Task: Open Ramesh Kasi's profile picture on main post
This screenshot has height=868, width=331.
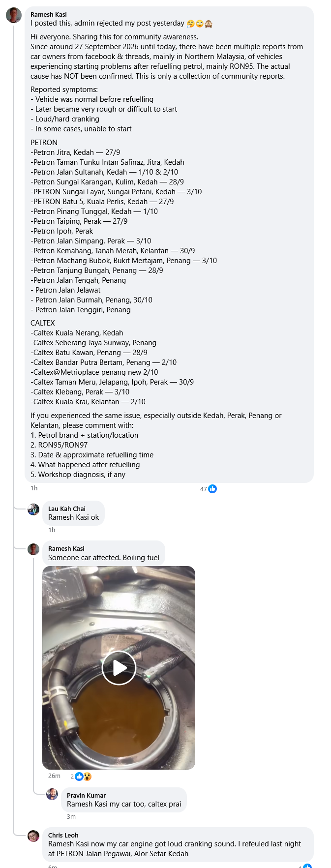Action: coord(14,15)
